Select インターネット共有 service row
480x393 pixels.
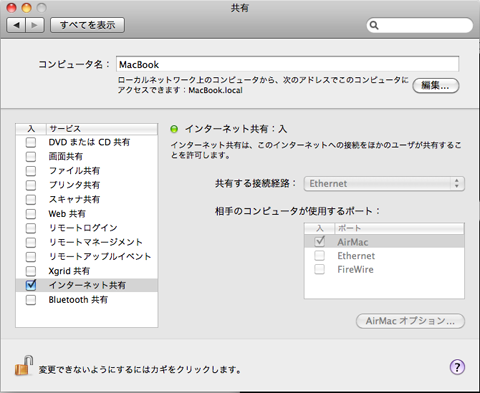point(87,285)
